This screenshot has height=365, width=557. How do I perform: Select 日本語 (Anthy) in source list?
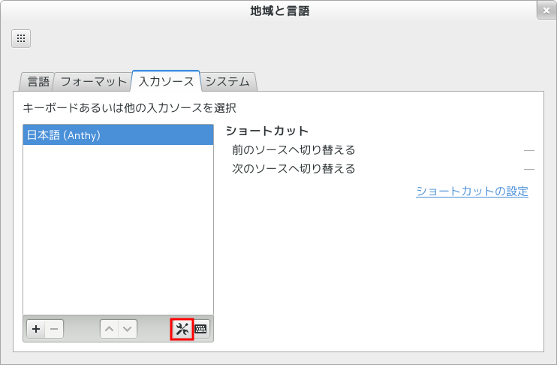pyautogui.click(x=118, y=135)
